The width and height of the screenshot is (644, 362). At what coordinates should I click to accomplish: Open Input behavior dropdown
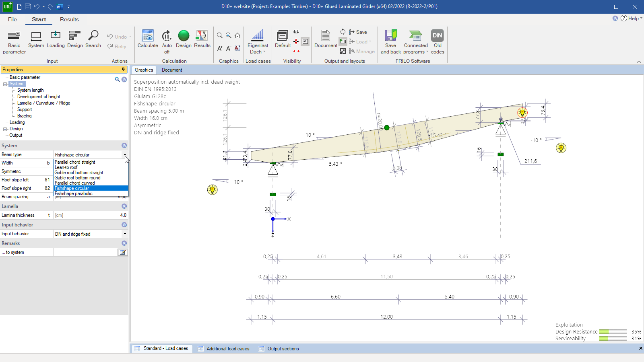pos(125,234)
